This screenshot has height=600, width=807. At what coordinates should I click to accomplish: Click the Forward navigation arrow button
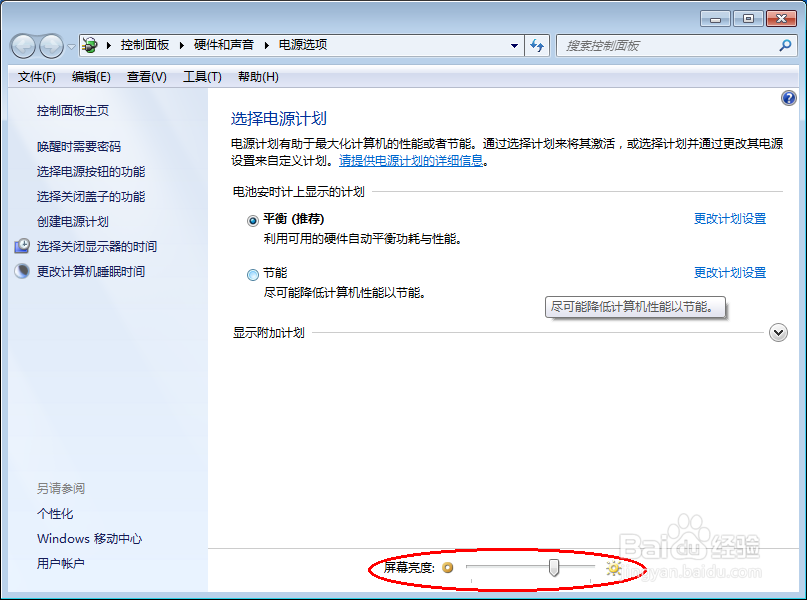pos(51,46)
